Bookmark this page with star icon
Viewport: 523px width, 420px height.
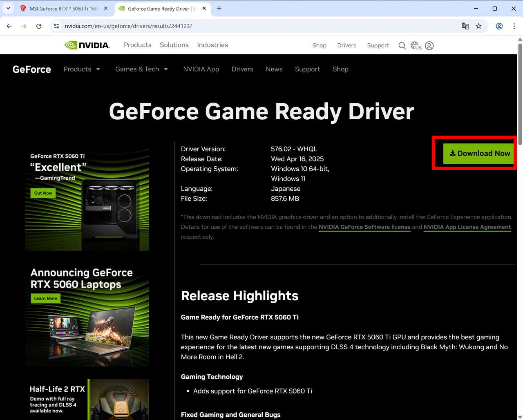pyautogui.click(x=478, y=26)
